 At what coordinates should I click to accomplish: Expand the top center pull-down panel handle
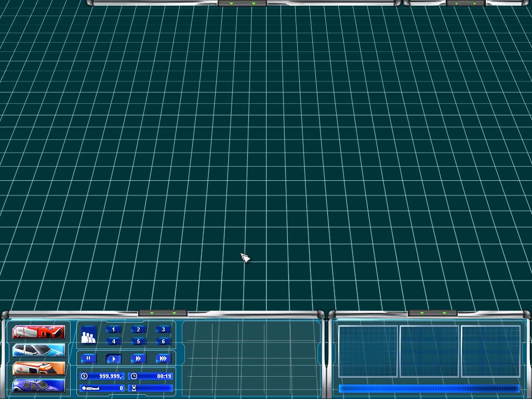point(242,3)
